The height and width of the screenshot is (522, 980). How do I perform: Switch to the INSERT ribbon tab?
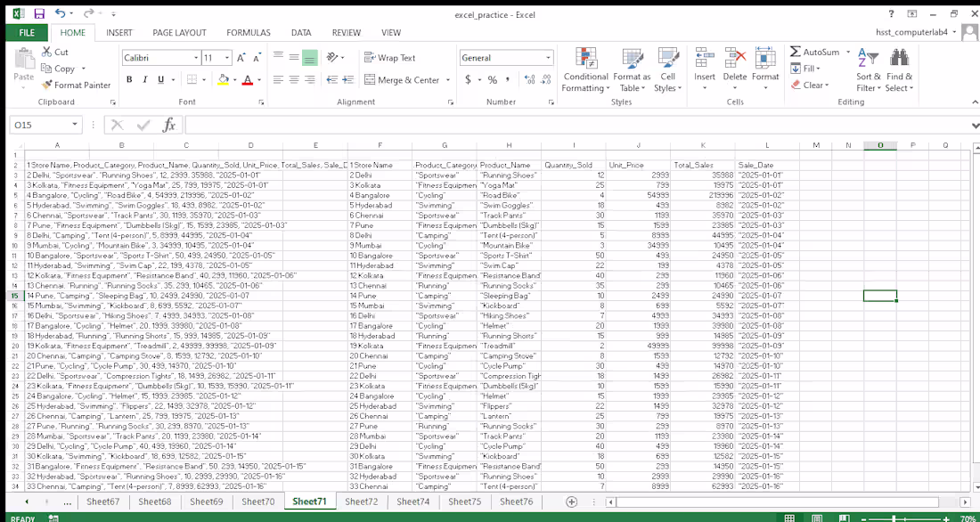pyautogui.click(x=118, y=32)
